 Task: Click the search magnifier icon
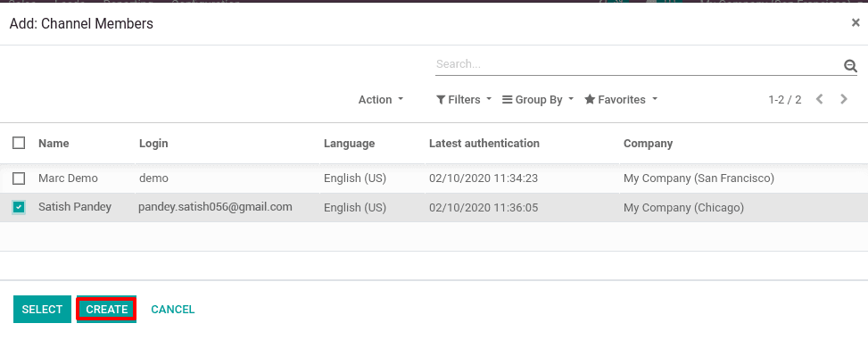850,66
